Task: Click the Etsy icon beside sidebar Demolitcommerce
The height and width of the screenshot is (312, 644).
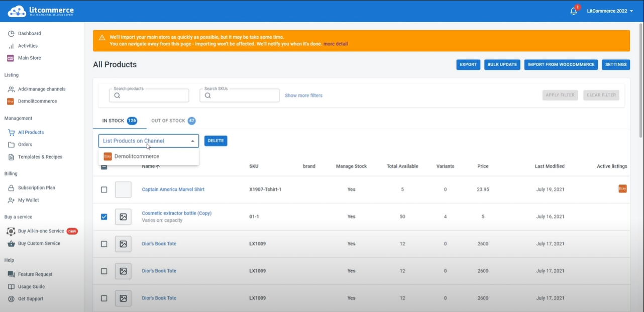Action: pyautogui.click(x=11, y=101)
